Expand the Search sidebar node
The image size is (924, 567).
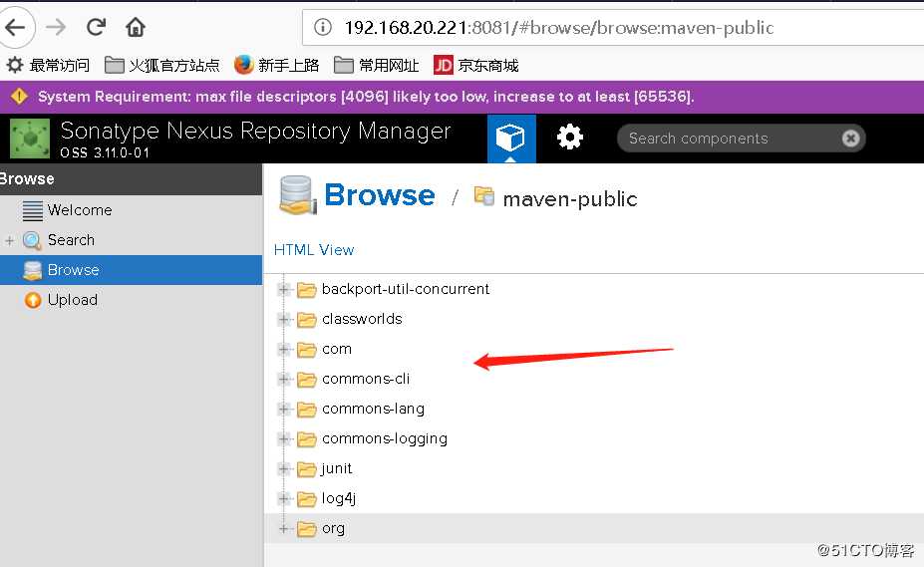click(9, 240)
